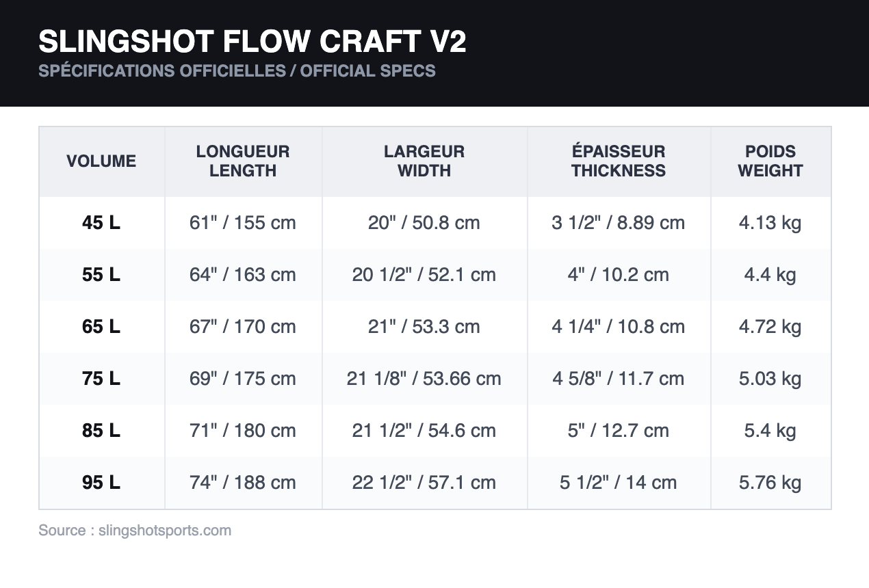Click the slingshotsports.com source text
Screen dimensions: 869x588
pos(165,531)
